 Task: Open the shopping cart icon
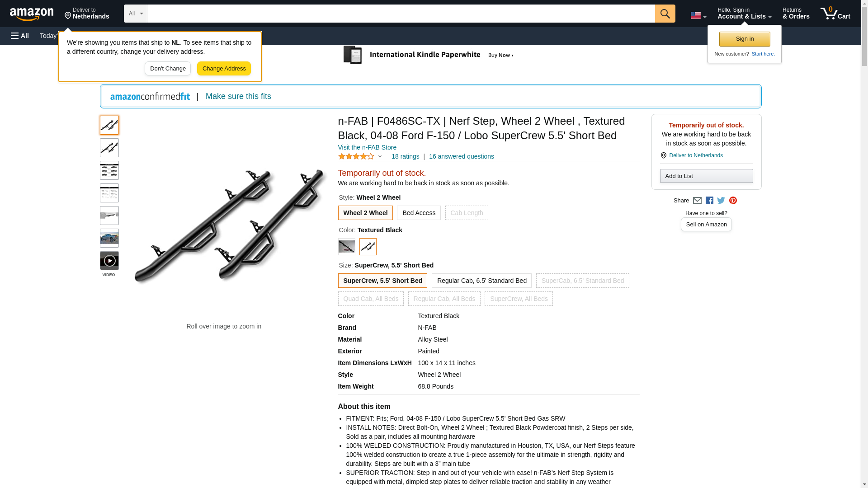[x=835, y=14]
